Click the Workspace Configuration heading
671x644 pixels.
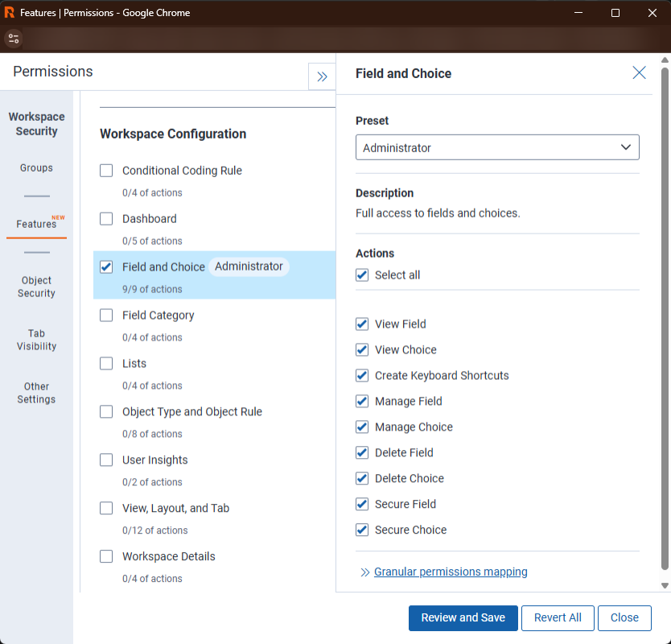[173, 134]
